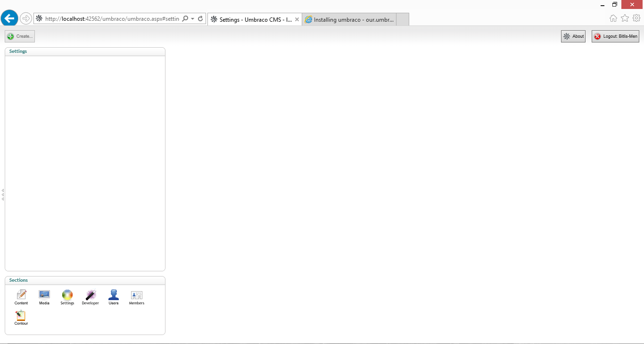Click the browser Home icon
Screen dimensions: 644x344
tap(613, 18)
